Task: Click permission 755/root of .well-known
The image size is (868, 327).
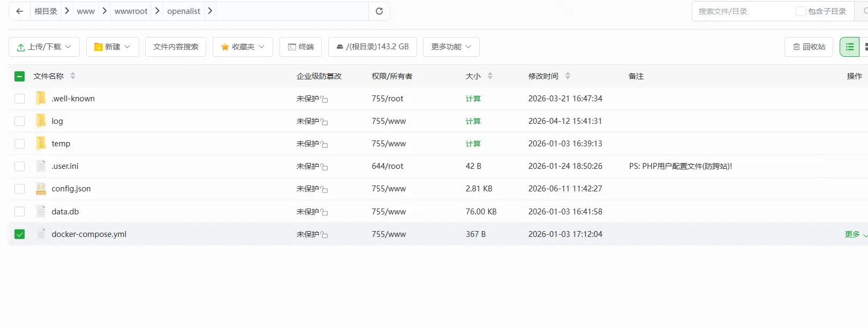Action: pyautogui.click(x=388, y=99)
